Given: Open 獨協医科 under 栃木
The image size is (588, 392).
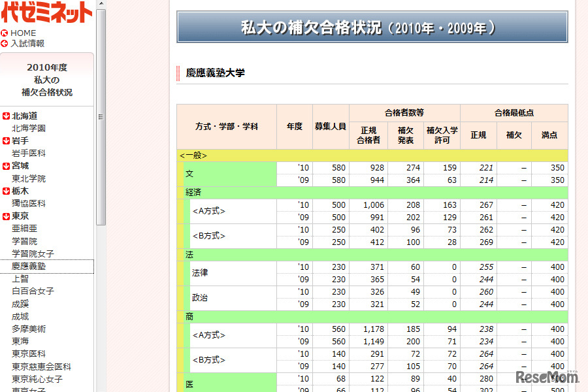Looking at the screenshot, I should coord(29,204).
